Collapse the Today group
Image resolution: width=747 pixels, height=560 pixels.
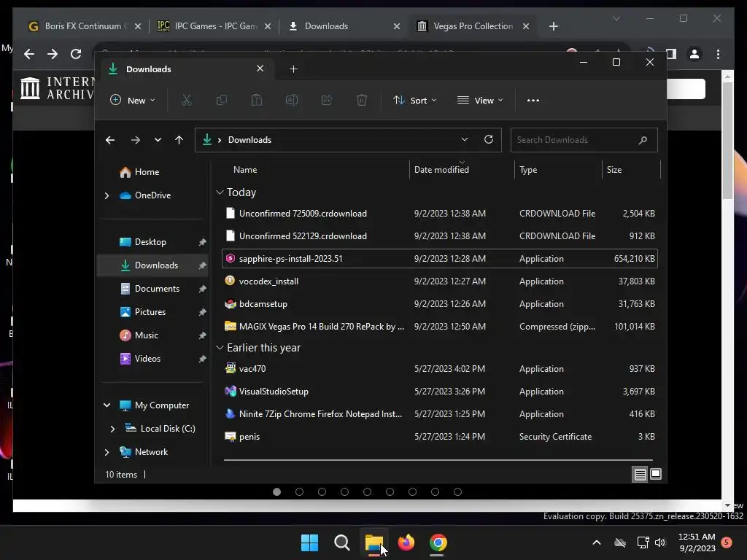[220, 192]
